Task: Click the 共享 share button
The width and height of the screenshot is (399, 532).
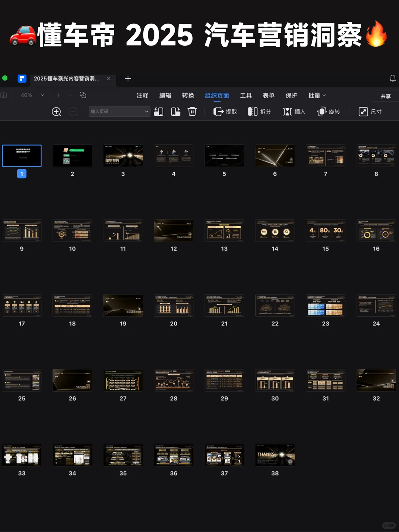Action: click(385, 96)
